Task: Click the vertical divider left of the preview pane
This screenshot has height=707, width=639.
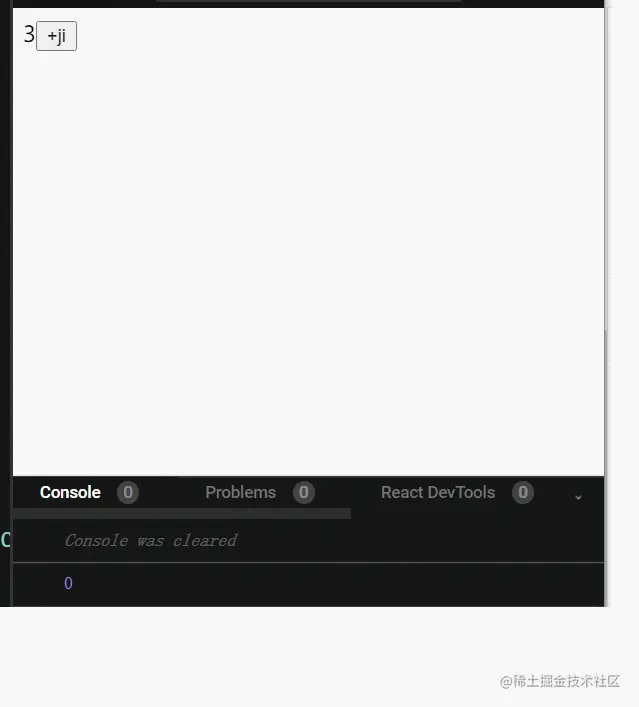Action: pyautogui.click(x=12, y=303)
